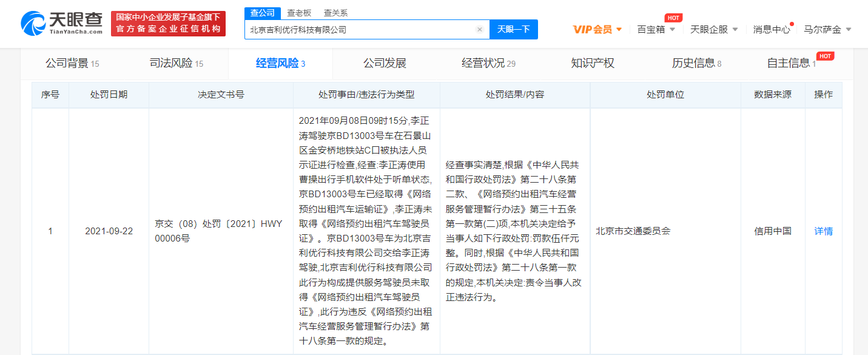This screenshot has width=868, height=355.
Task: Click the HOT badge on 自主信息 tab
Action: tap(826, 56)
